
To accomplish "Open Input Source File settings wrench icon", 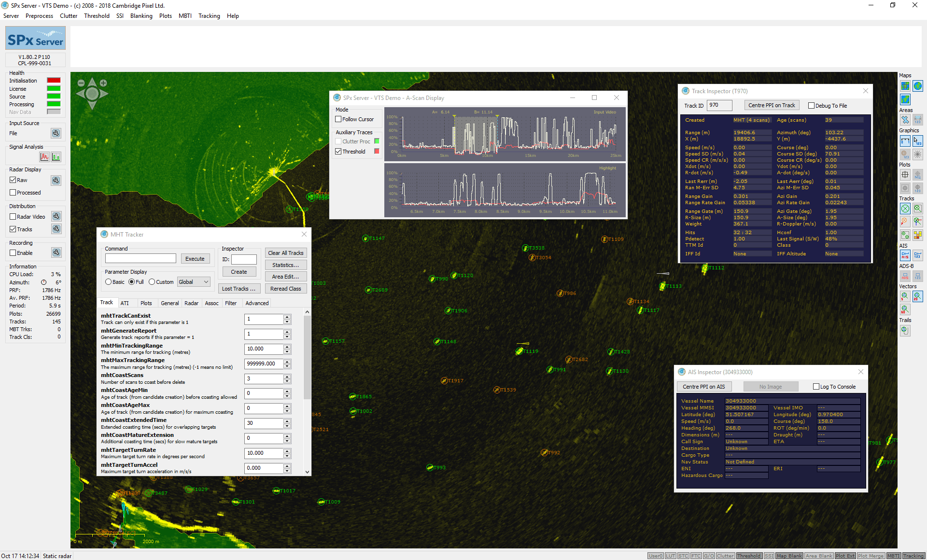I will (56, 133).
